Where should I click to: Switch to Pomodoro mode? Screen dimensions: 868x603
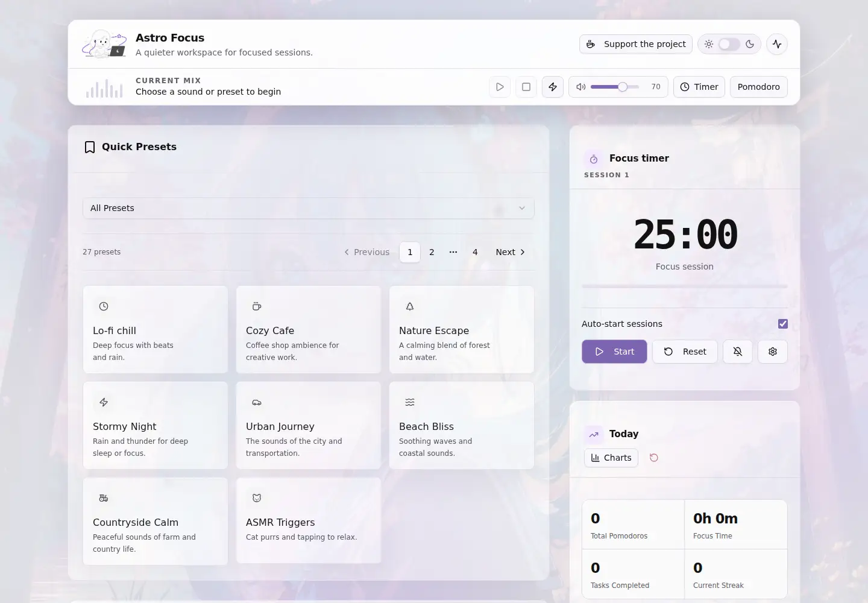coord(759,87)
